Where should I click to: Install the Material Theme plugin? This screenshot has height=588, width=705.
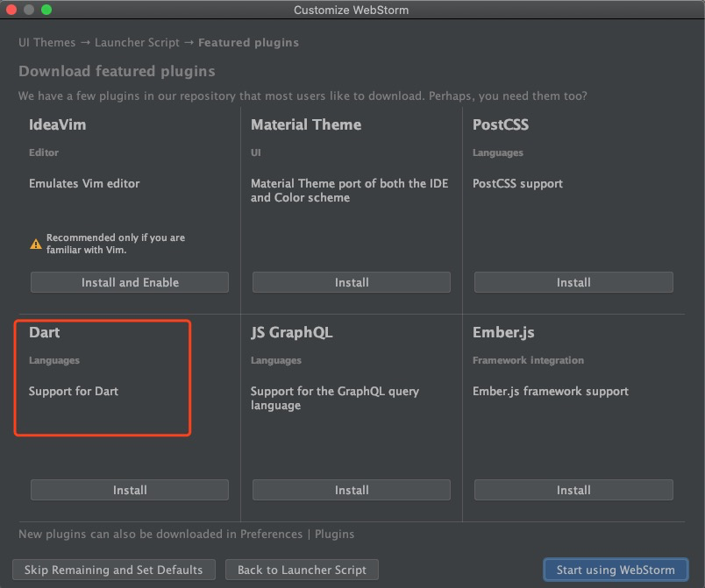351,282
